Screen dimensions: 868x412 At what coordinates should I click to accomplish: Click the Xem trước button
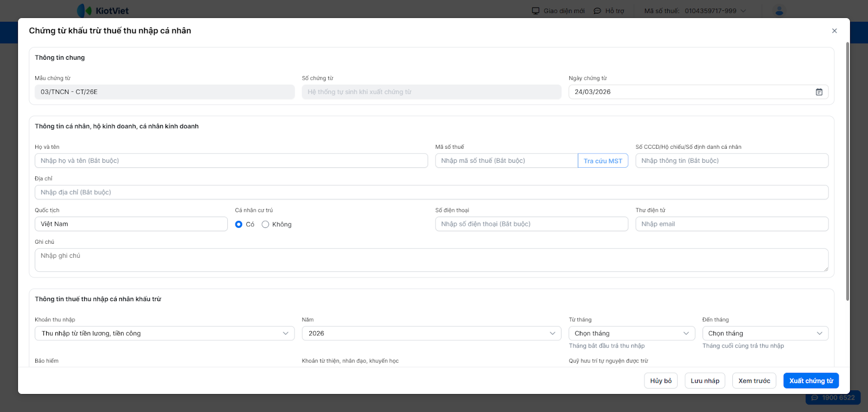754,381
